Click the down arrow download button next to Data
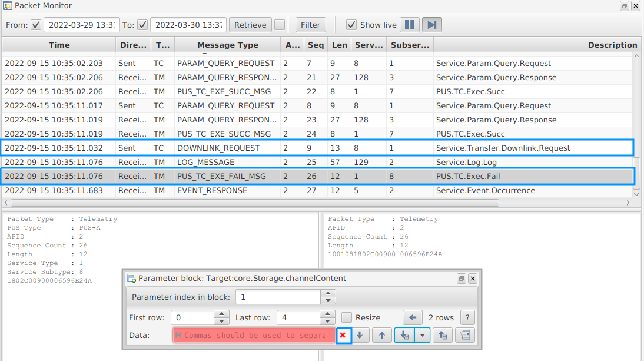The image size is (644, 361). tap(360, 335)
